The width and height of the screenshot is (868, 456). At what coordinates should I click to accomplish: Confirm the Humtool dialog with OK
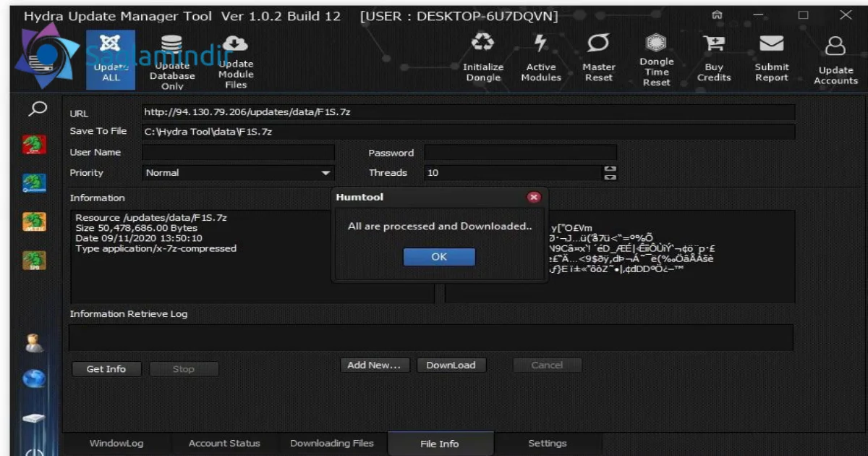pyautogui.click(x=439, y=257)
